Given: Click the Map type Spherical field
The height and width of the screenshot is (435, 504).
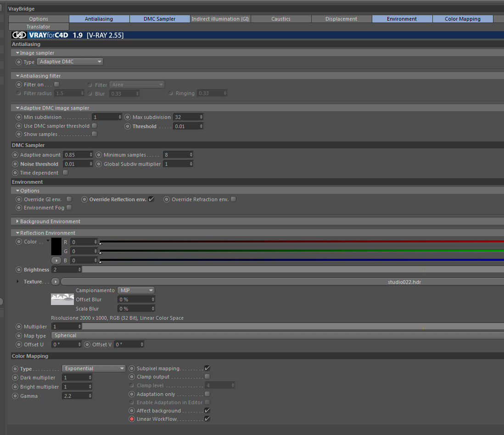Looking at the screenshot, I should tap(277, 336).
